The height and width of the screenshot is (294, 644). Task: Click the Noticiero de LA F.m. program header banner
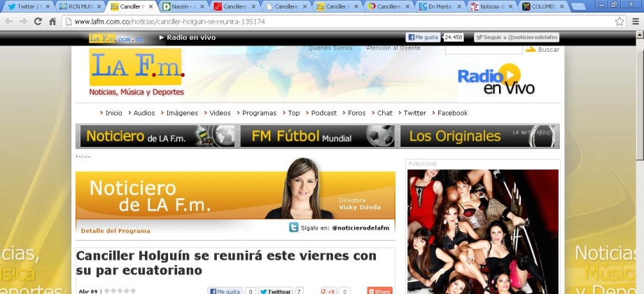(235, 195)
